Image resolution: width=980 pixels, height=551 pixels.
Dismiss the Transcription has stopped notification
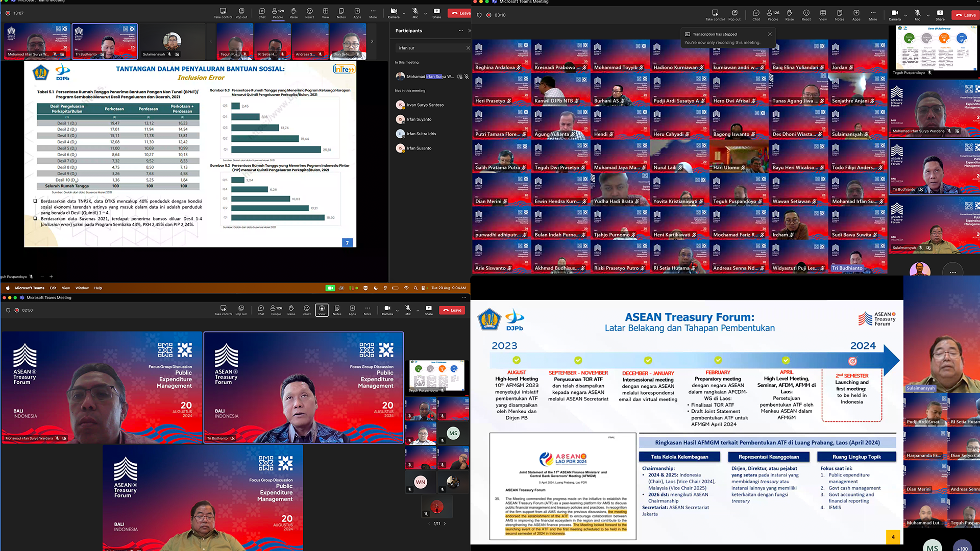(x=769, y=34)
